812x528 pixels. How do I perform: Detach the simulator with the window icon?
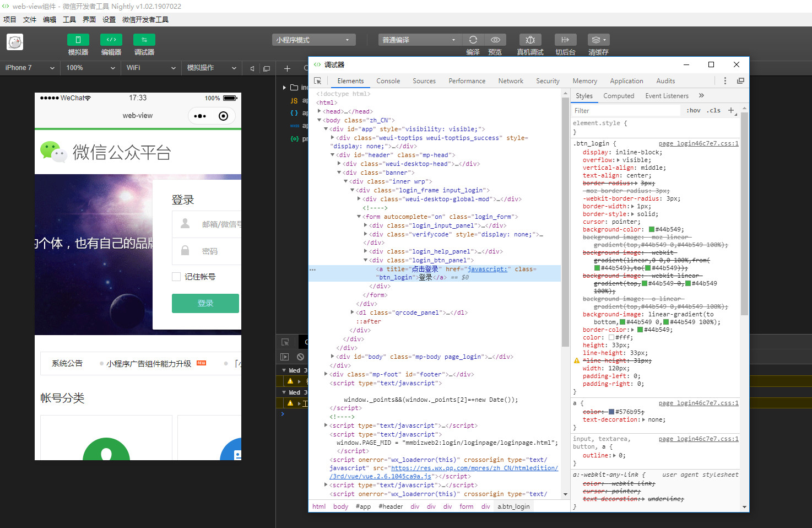pos(267,68)
